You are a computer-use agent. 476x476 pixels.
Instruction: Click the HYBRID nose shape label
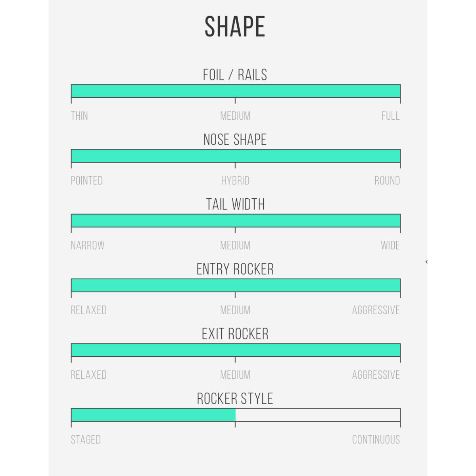(x=235, y=180)
